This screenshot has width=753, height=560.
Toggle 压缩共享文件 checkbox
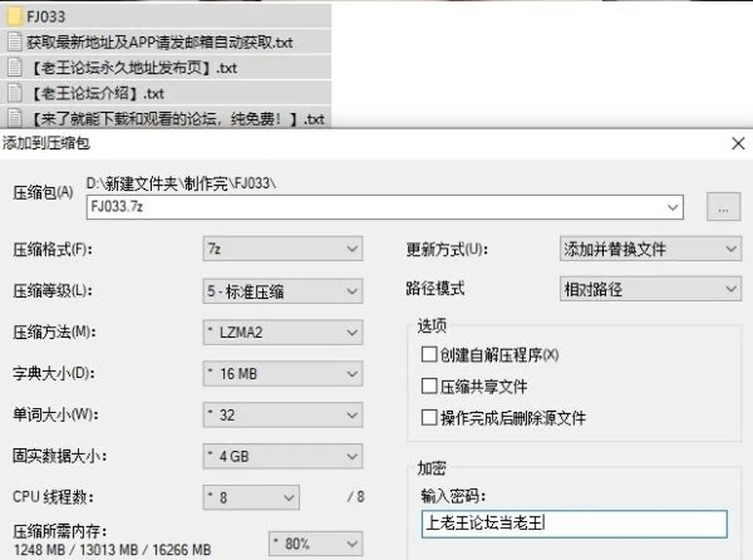[429, 386]
